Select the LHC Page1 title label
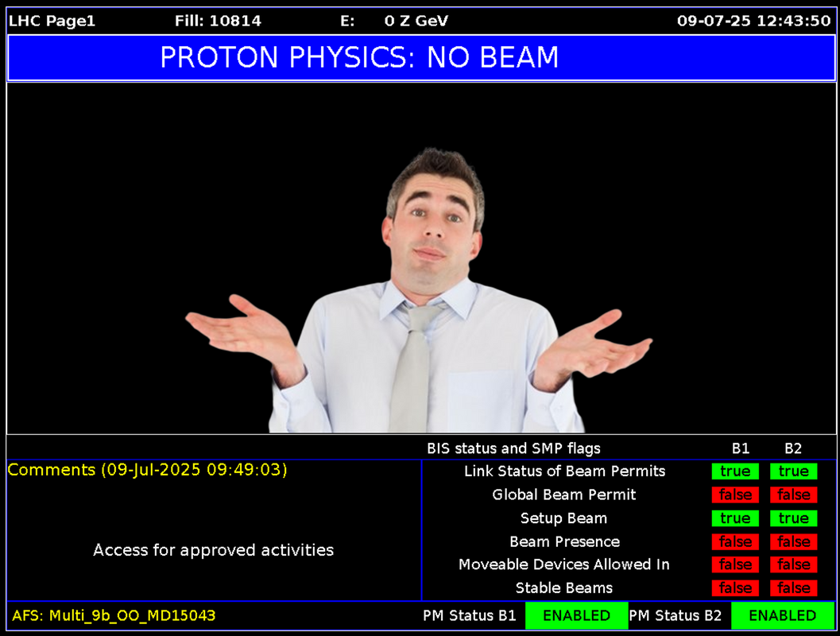Image resolution: width=840 pixels, height=636 pixels. click(x=52, y=21)
